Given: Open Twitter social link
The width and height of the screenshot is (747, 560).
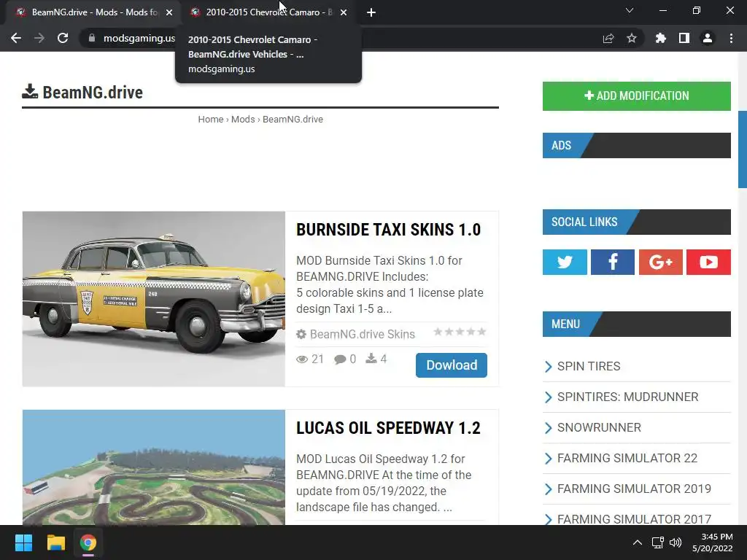Looking at the screenshot, I should click(565, 262).
